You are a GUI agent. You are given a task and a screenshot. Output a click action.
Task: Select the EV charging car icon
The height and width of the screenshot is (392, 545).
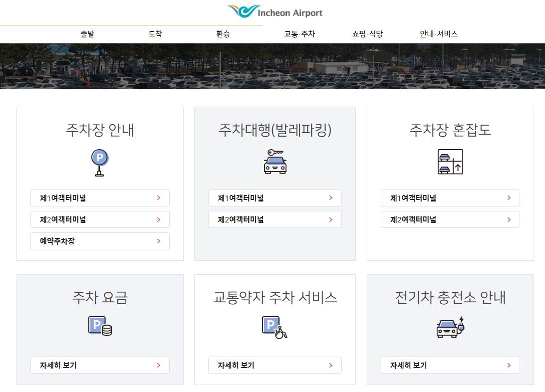(450, 327)
